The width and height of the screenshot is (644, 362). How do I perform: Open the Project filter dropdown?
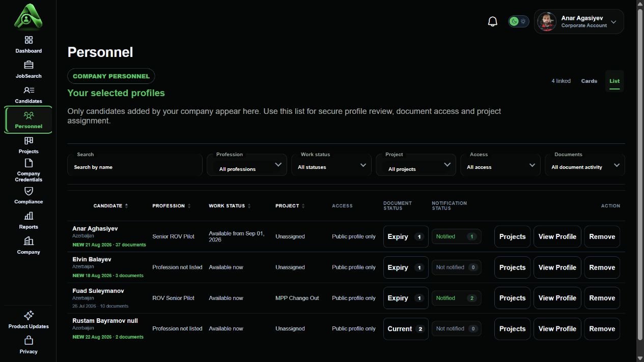(416, 165)
